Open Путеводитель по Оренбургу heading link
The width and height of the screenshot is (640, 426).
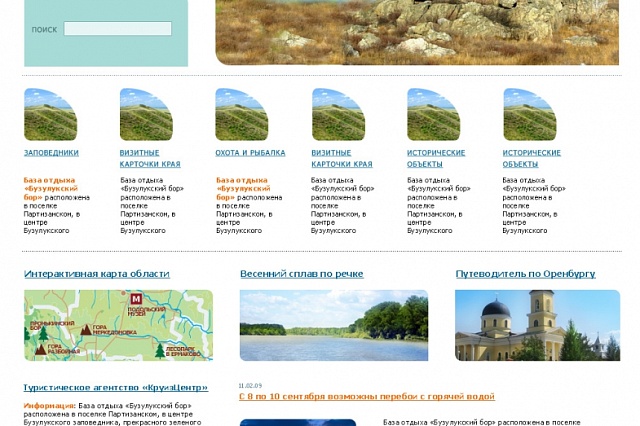[x=525, y=274]
